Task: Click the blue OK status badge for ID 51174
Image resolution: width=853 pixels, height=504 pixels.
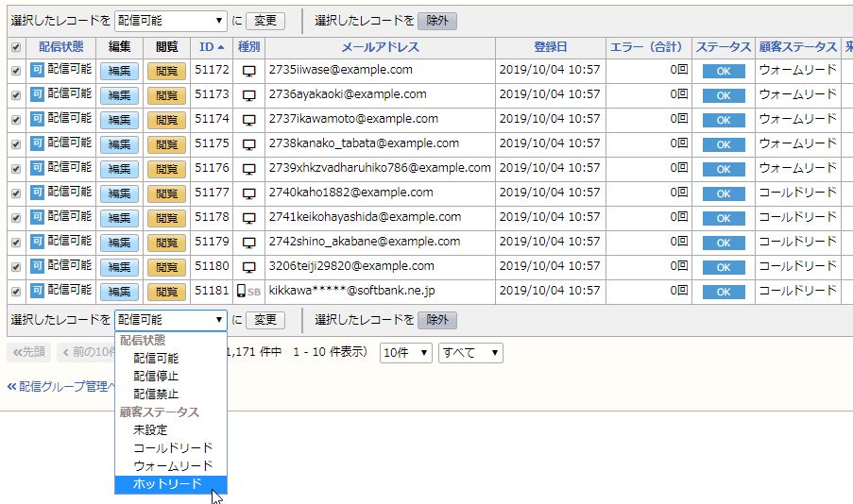Action: pyautogui.click(x=723, y=120)
